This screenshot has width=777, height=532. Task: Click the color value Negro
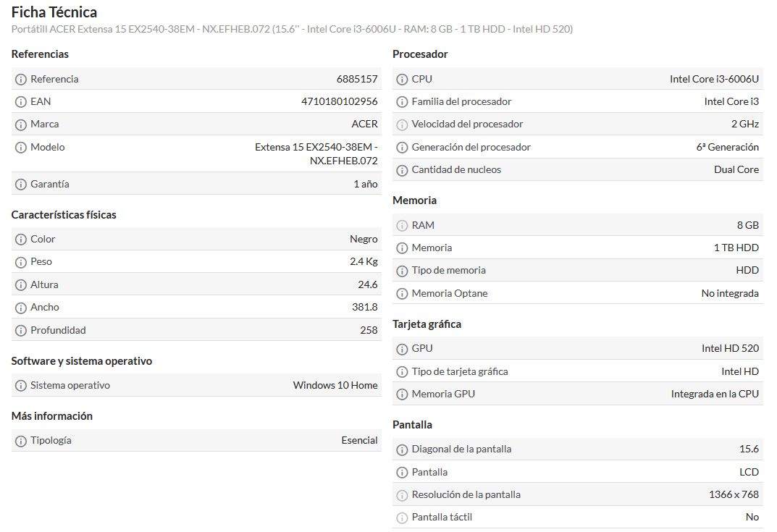pos(364,240)
